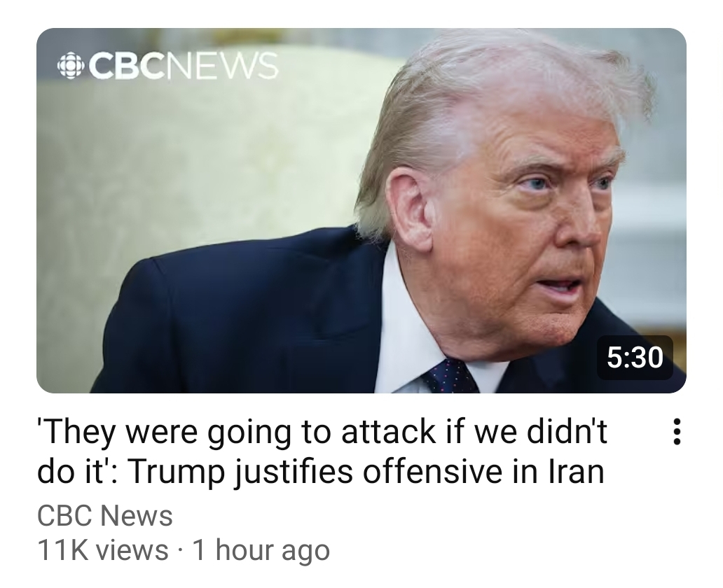Expand video actions via vertical dots
Image resolution: width=723 pixels, height=588 pixels.
(677, 431)
